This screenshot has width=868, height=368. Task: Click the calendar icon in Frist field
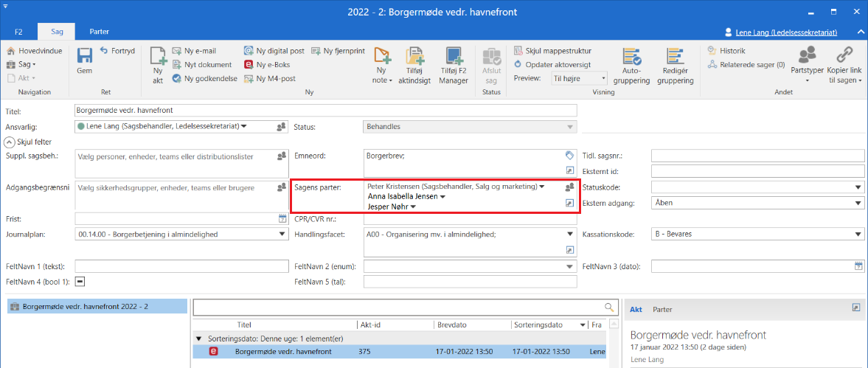click(x=282, y=219)
